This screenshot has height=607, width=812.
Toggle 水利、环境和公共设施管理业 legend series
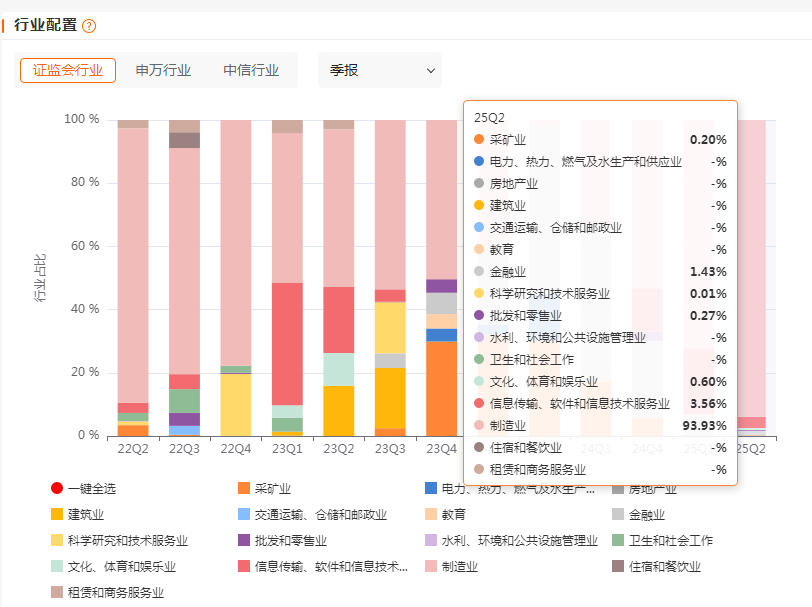[512, 540]
